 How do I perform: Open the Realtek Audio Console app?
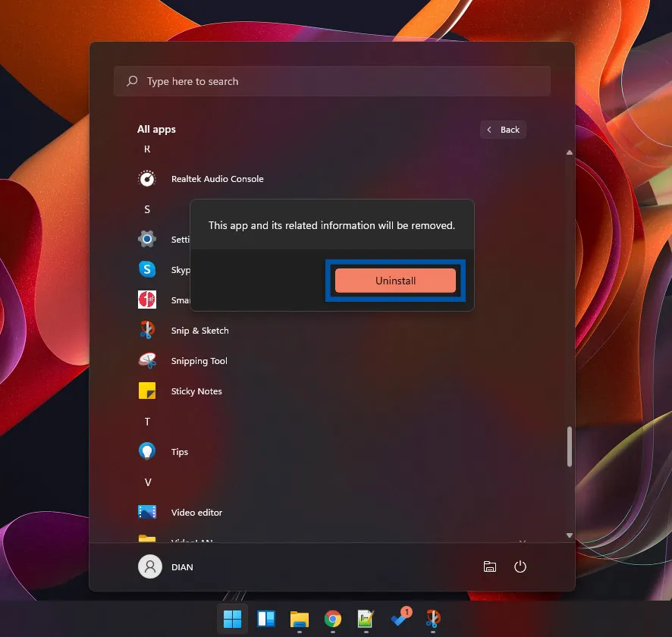click(x=218, y=179)
